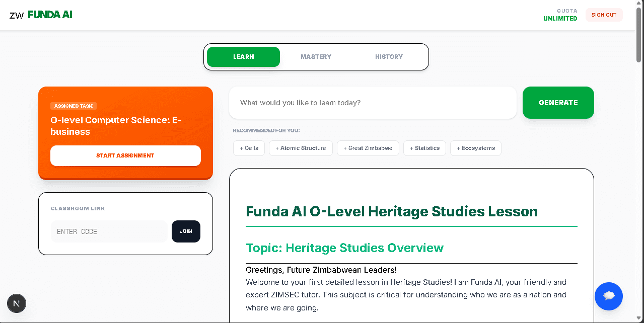The height and width of the screenshot is (323, 644).
Task: Click the Funda AI logo
Action: (50, 15)
